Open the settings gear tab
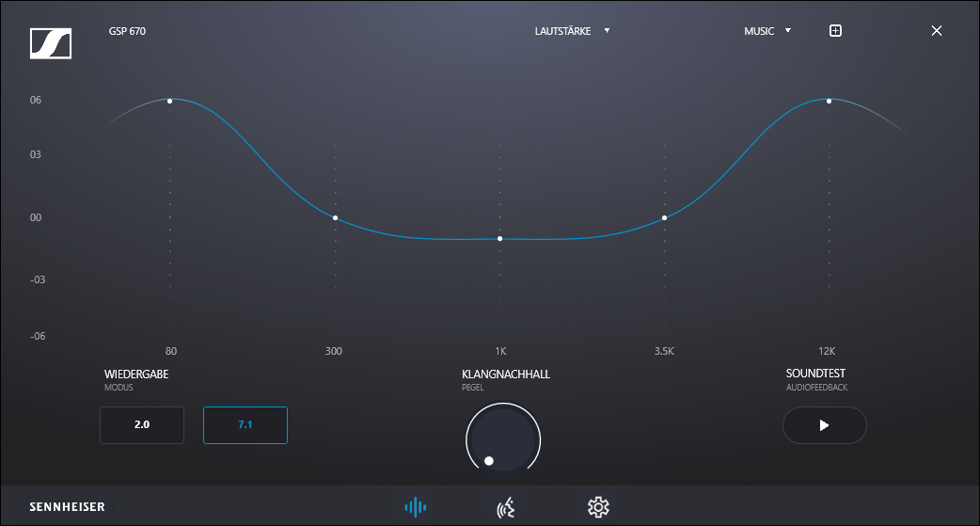Screen dimensions: 980x526 coord(598,507)
